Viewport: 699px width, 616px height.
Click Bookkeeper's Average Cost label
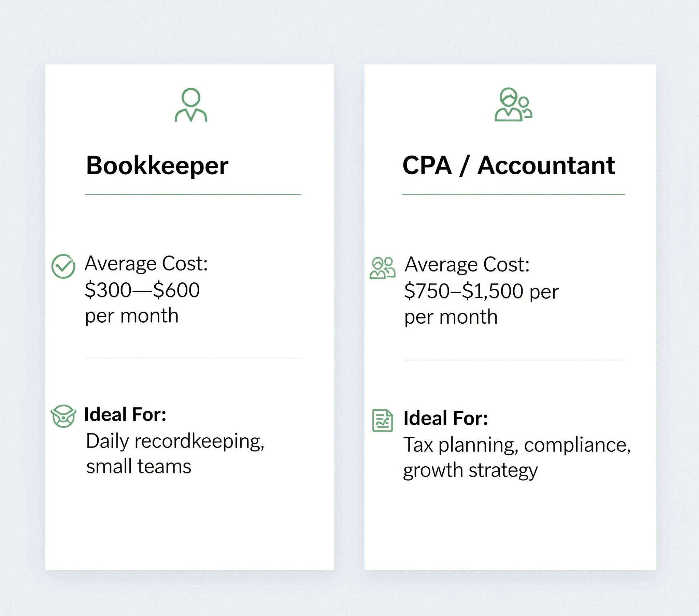[x=146, y=264]
